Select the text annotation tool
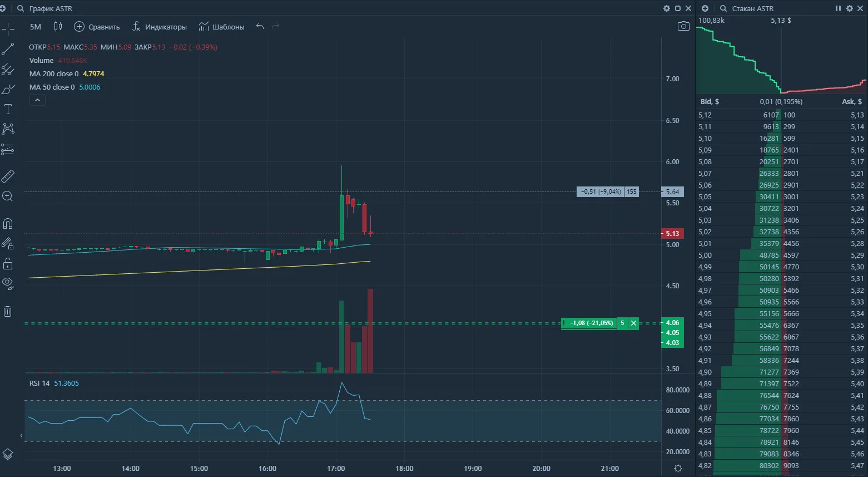This screenshot has height=477, width=868. pos(8,109)
